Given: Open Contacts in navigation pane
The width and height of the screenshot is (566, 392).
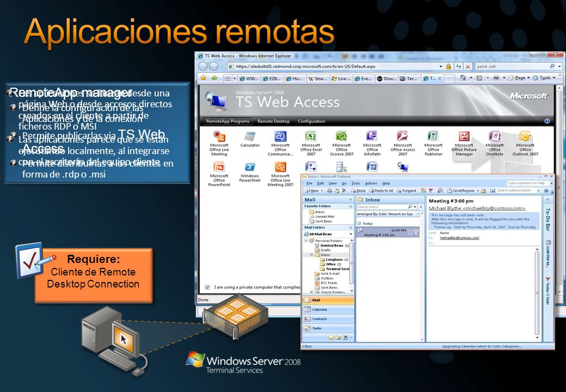Looking at the screenshot, I should point(328,318).
